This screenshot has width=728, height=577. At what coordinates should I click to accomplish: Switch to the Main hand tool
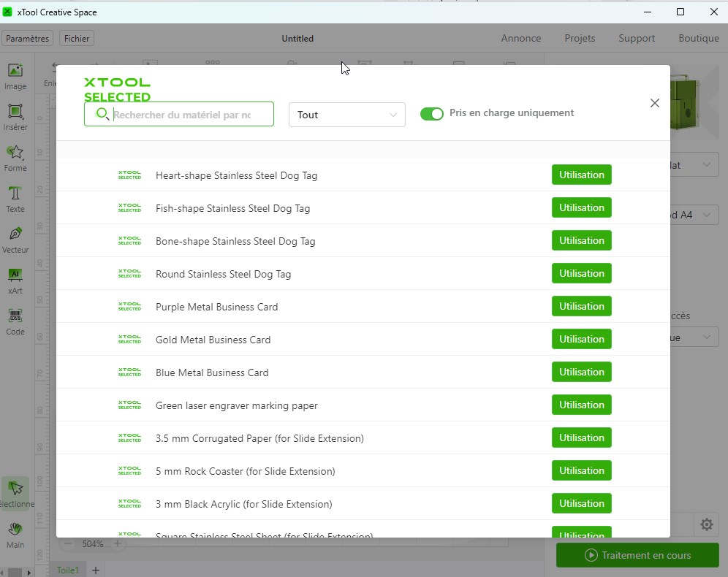coord(15,535)
